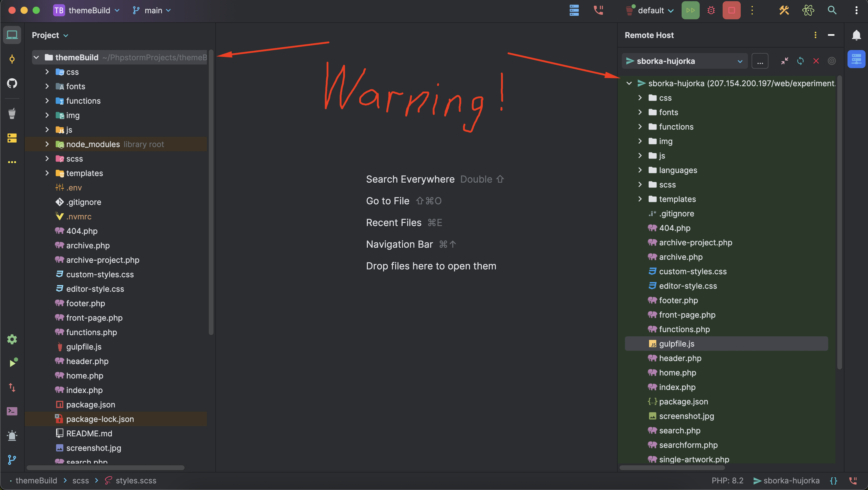Expand the remote functions folder
Viewport: 868px width, 490px height.
(640, 127)
